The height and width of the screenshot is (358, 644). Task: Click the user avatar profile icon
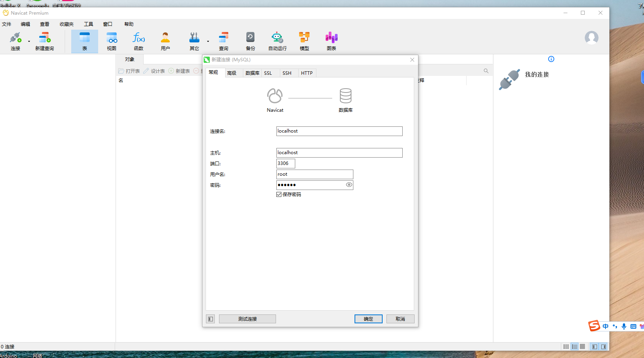pos(592,38)
